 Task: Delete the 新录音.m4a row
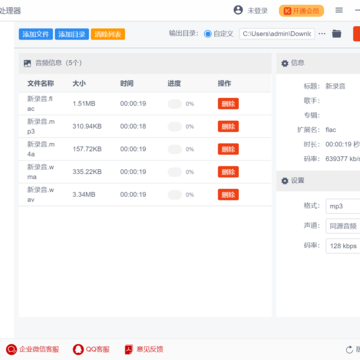click(x=228, y=149)
